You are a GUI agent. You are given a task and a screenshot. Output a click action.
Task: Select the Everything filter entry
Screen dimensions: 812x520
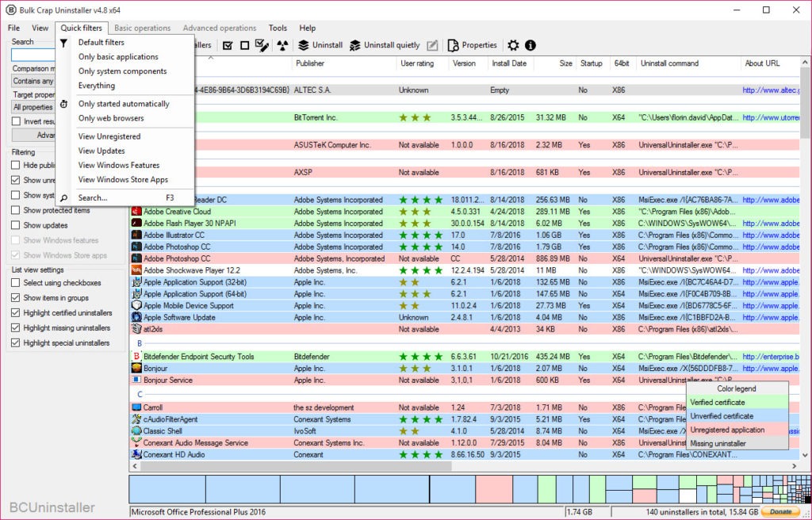(x=124, y=86)
